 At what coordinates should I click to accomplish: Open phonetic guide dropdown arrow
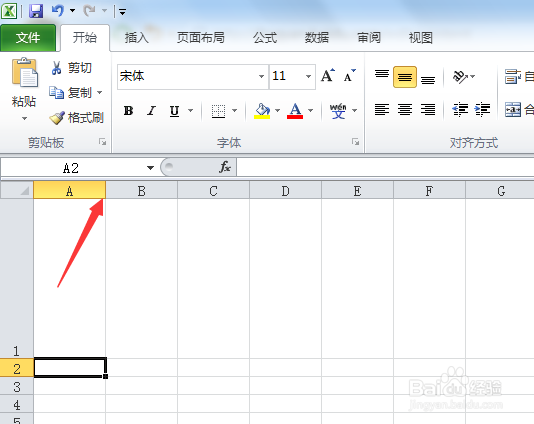[355, 110]
